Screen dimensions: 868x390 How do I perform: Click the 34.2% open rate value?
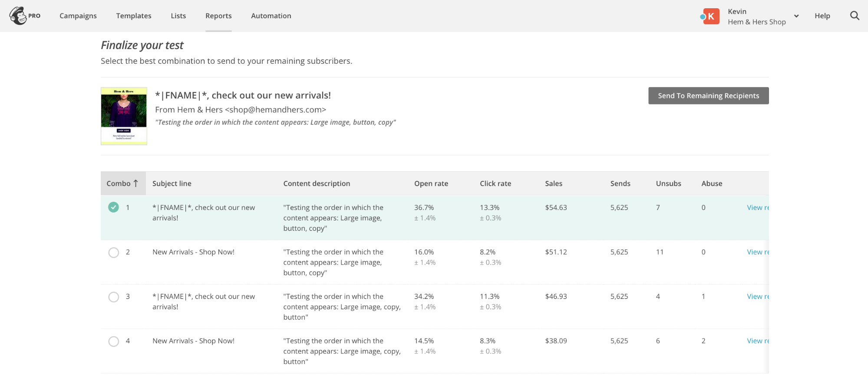(424, 296)
